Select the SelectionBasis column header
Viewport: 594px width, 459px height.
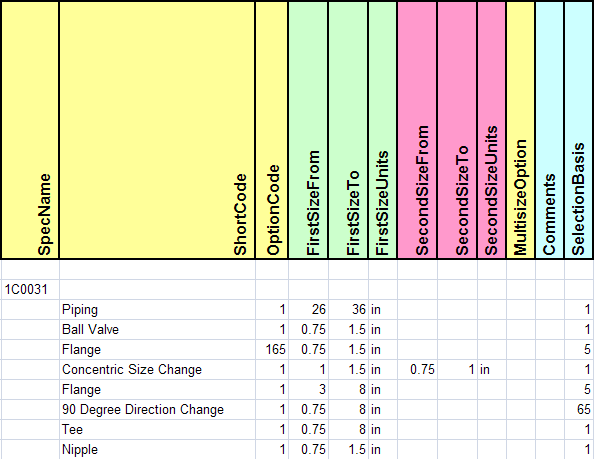point(579,130)
